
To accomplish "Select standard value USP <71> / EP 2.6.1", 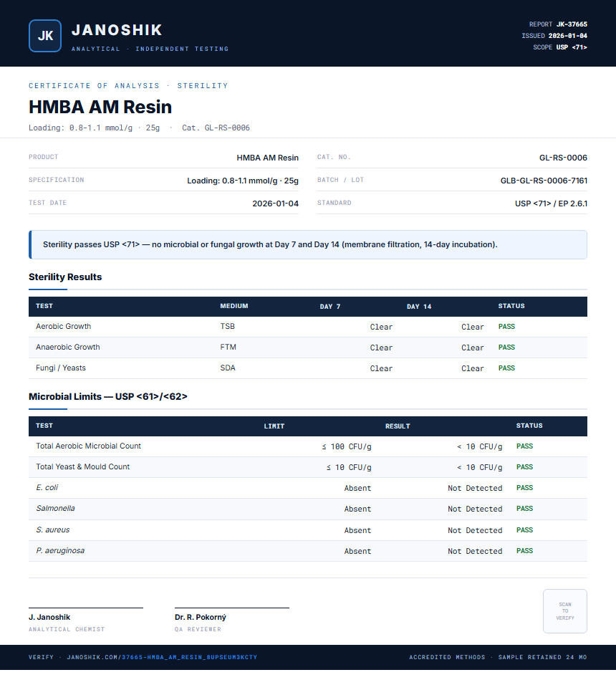I will click(x=551, y=203).
